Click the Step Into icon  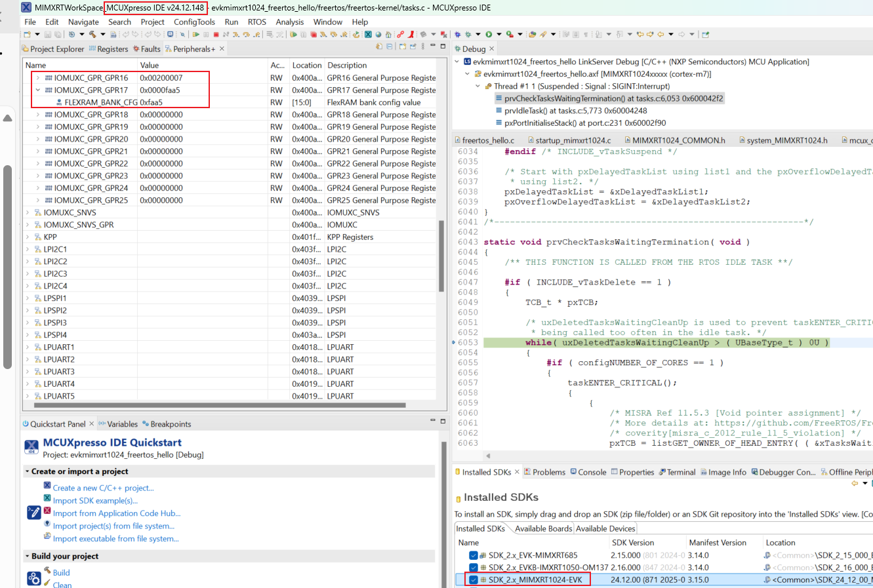coord(236,33)
